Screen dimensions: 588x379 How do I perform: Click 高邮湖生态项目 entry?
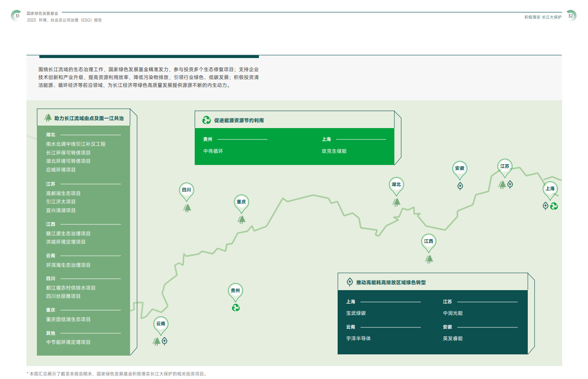click(x=63, y=193)
